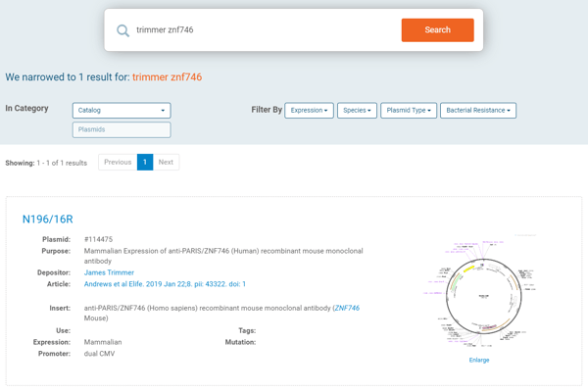Viewport: 588px width, 391px height.
Task: Select the Plasmids category option
Action: coord(122,129)
